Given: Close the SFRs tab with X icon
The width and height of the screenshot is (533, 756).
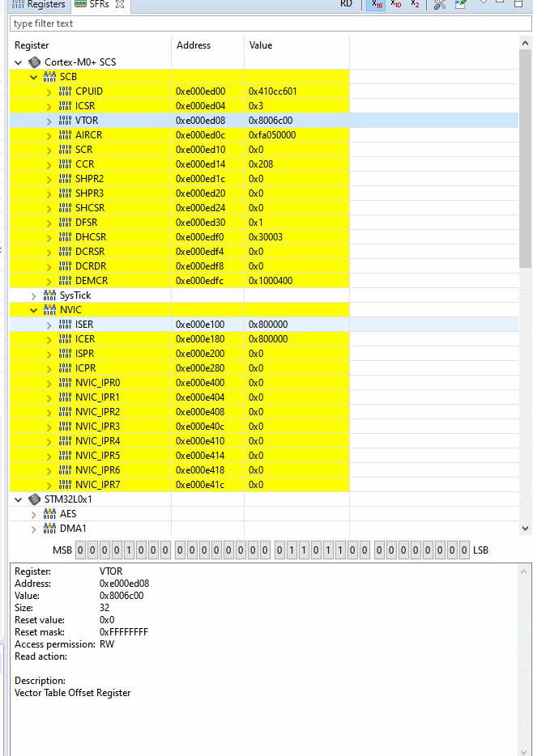Looking at the screenshot, I should pyautogui.click(x=120, y=4).
